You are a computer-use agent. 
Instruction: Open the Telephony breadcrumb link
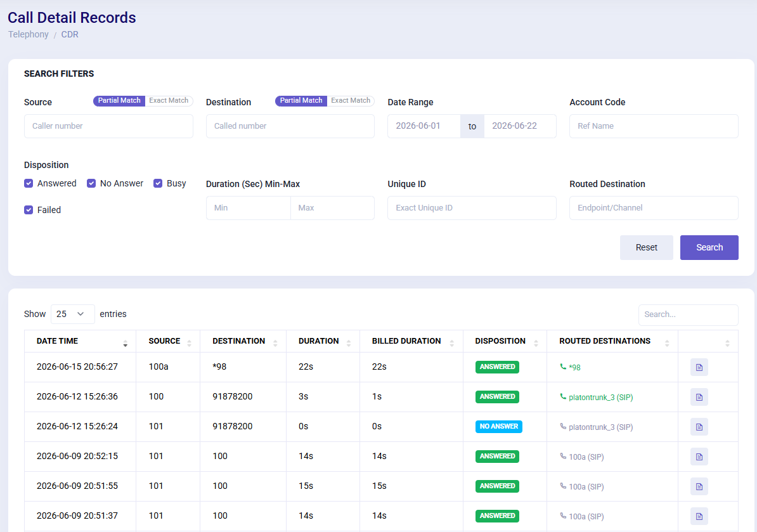click(29, 34)
